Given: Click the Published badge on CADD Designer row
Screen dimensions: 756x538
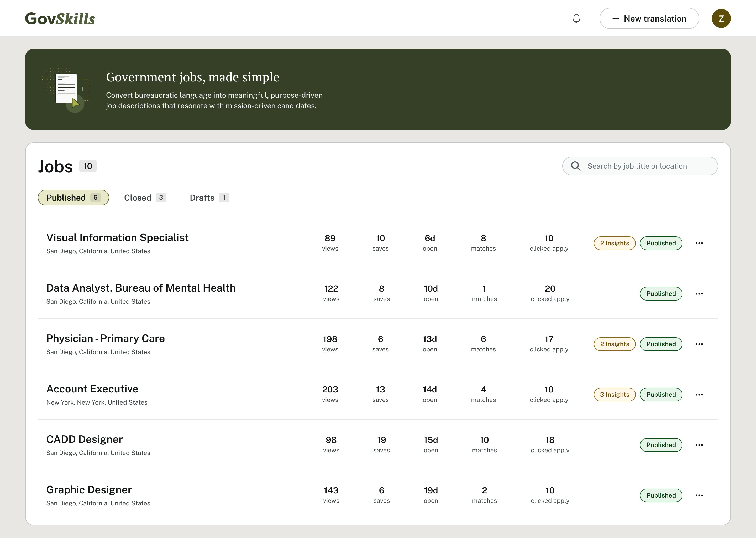Looking at the screenshot, I should [x=661, y=445].
